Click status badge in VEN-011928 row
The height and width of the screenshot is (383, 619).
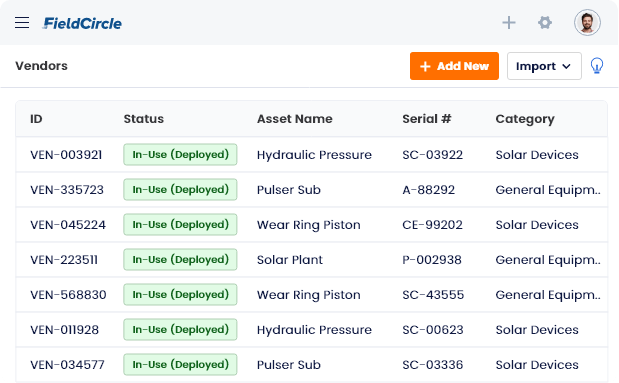(x=180, y=329)
